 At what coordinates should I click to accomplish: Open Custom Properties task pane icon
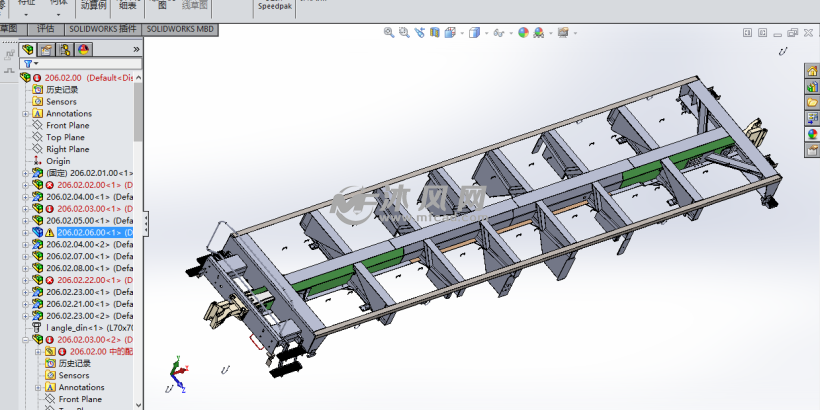(812, 150)
